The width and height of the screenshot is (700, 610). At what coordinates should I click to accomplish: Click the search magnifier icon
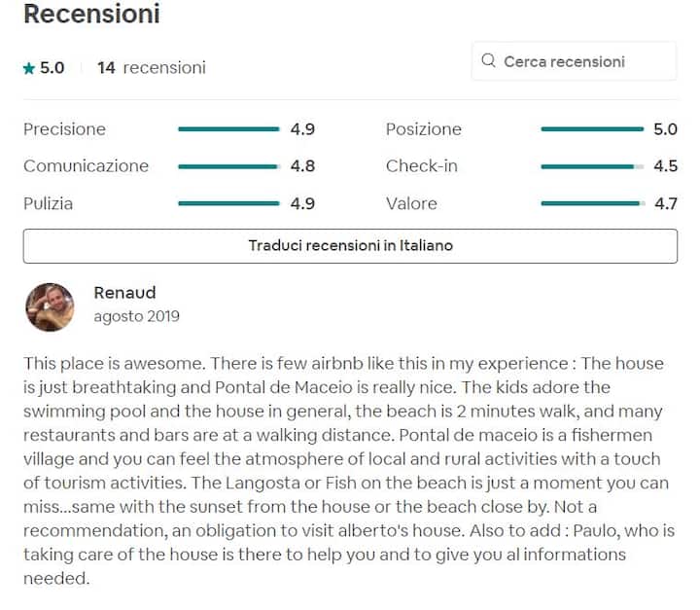coord(490,61)
